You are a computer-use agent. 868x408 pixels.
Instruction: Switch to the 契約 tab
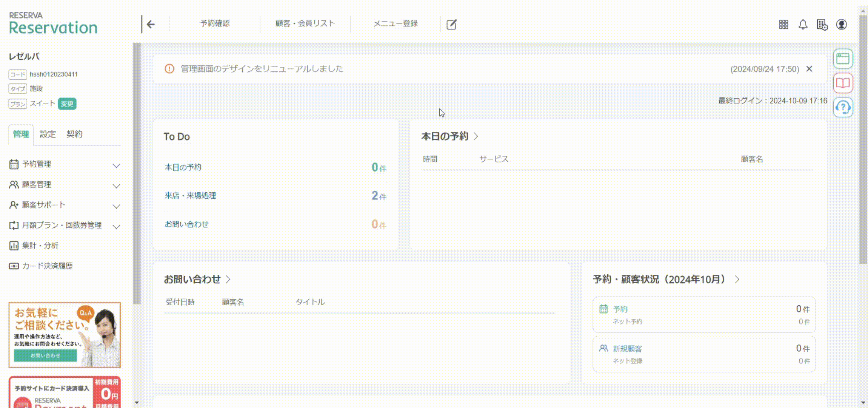pyautogui.click(x=74, y=134)
